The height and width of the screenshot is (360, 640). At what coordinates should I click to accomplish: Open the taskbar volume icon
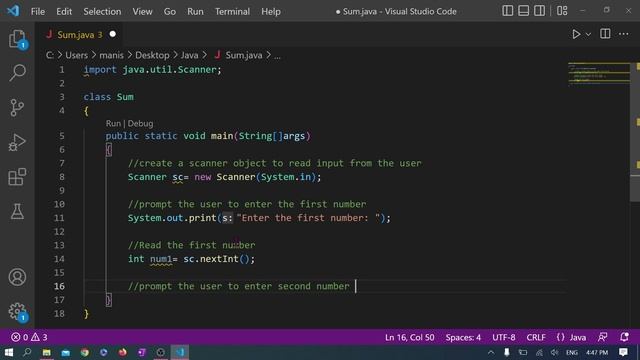[554, 352]
